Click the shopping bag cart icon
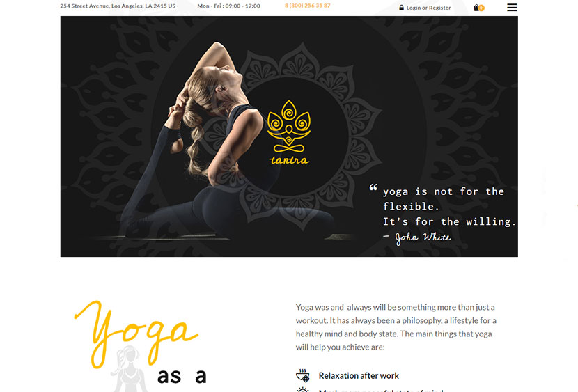Screen dimensions: 578x392 [x=476, y=8]
